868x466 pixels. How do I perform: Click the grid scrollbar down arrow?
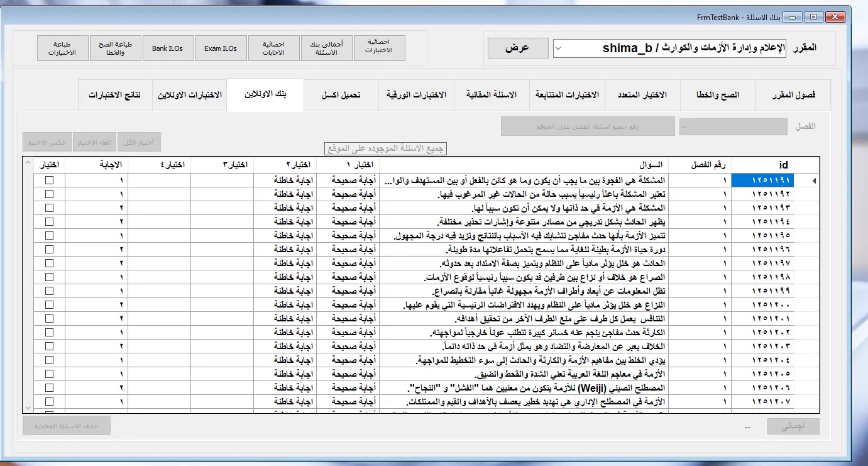[27, 407]
